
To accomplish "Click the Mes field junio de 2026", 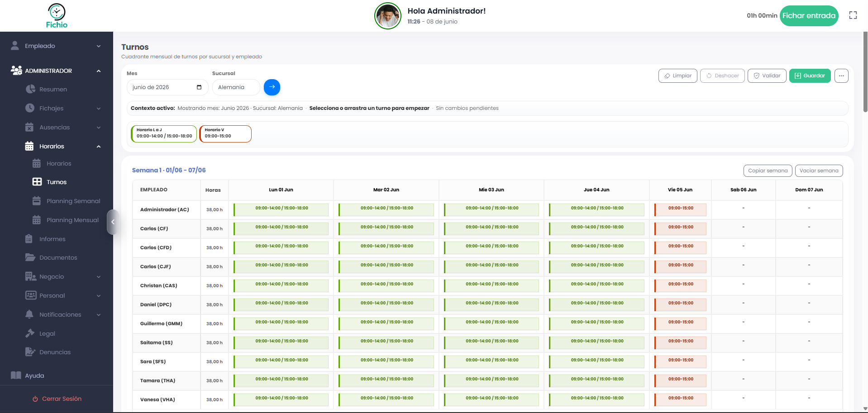I will [167, 87].
